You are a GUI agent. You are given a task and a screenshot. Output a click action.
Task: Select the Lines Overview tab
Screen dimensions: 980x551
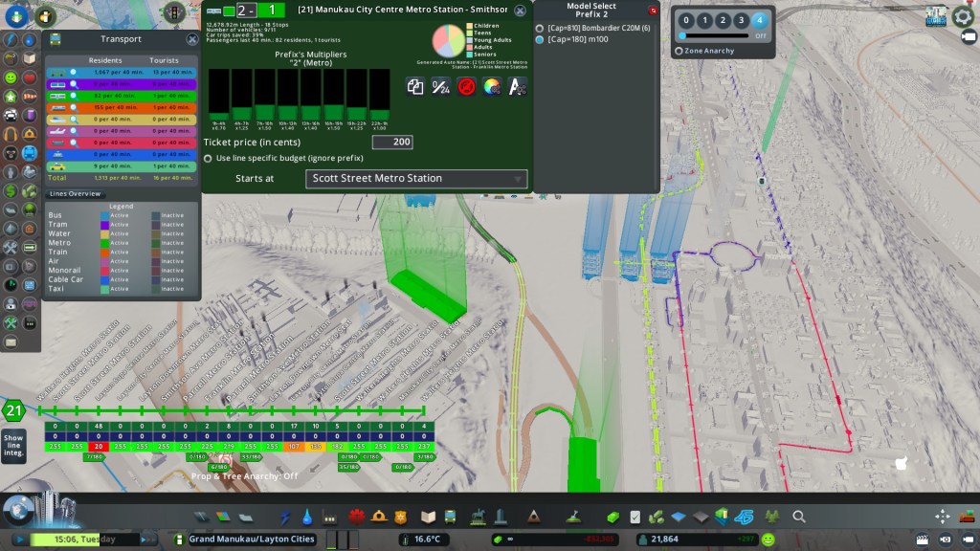[75, 194]
